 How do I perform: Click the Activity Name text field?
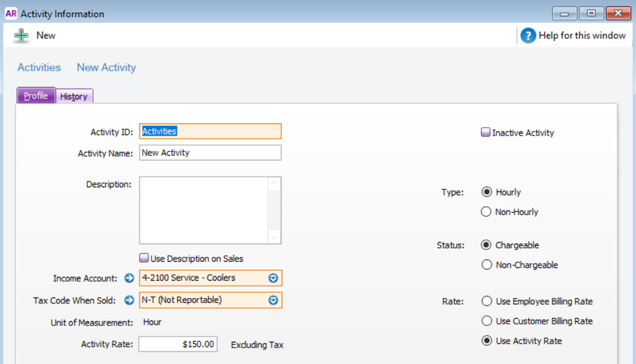210,153
